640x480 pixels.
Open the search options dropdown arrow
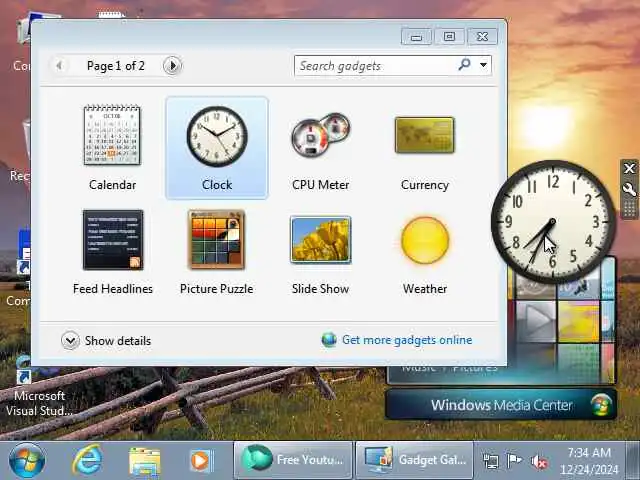coord(483,64)
